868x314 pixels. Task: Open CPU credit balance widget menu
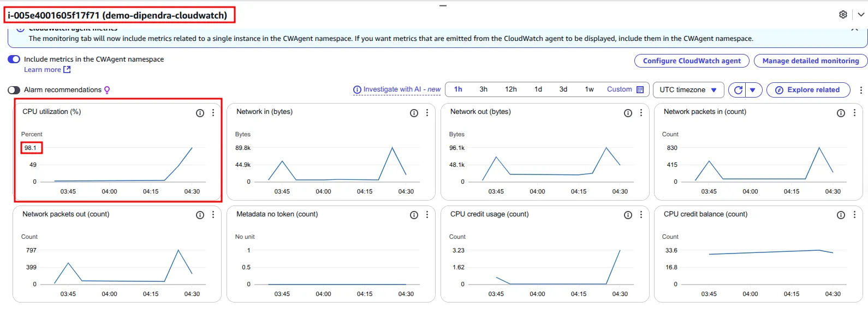coord(854,215)
